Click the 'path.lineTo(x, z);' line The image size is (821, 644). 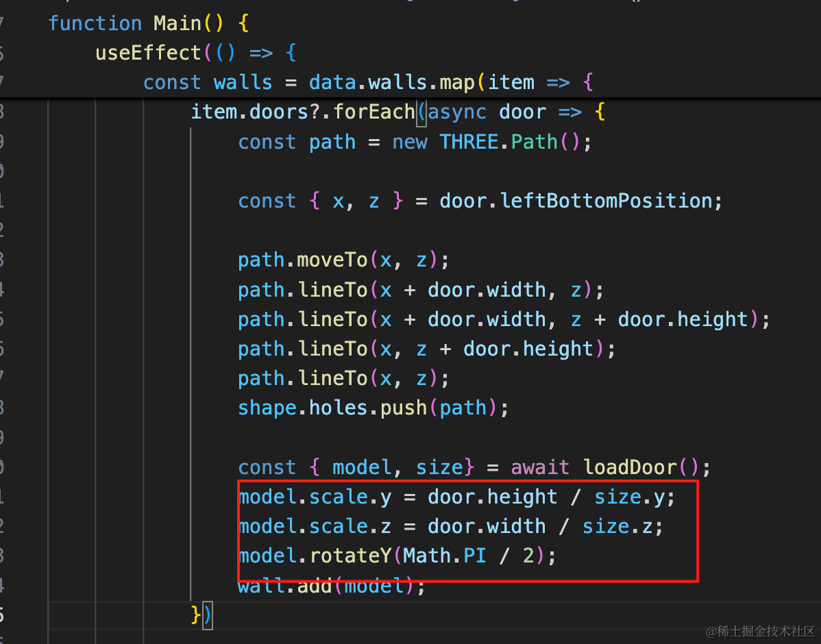click(343, 379)
